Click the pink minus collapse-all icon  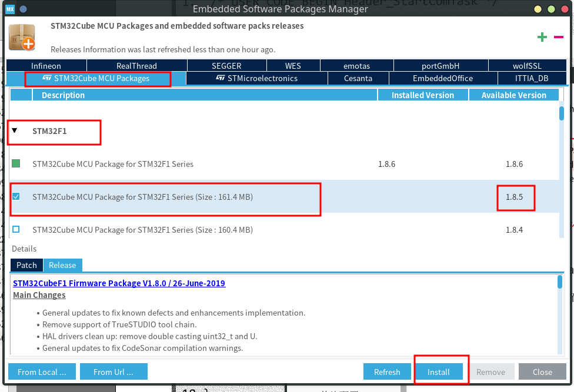pos(559,37)
